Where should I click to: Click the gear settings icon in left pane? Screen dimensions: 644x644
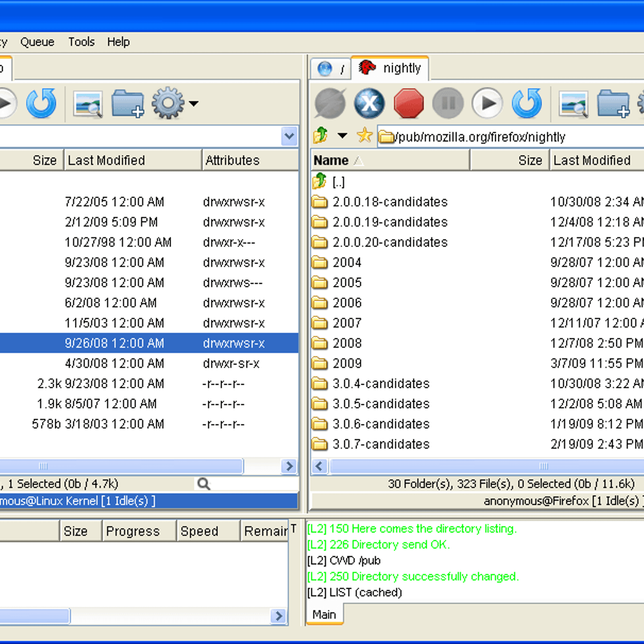(168, 103)
